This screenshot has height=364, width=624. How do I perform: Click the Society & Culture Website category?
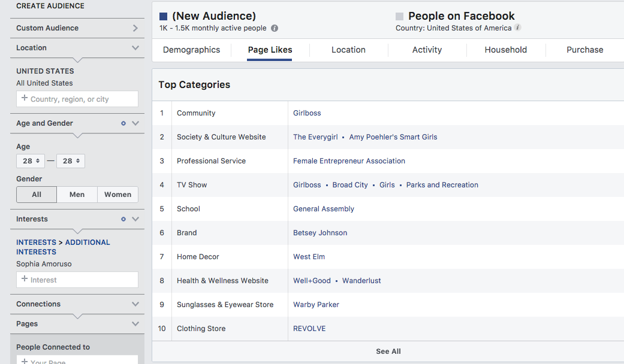point(221,137)
